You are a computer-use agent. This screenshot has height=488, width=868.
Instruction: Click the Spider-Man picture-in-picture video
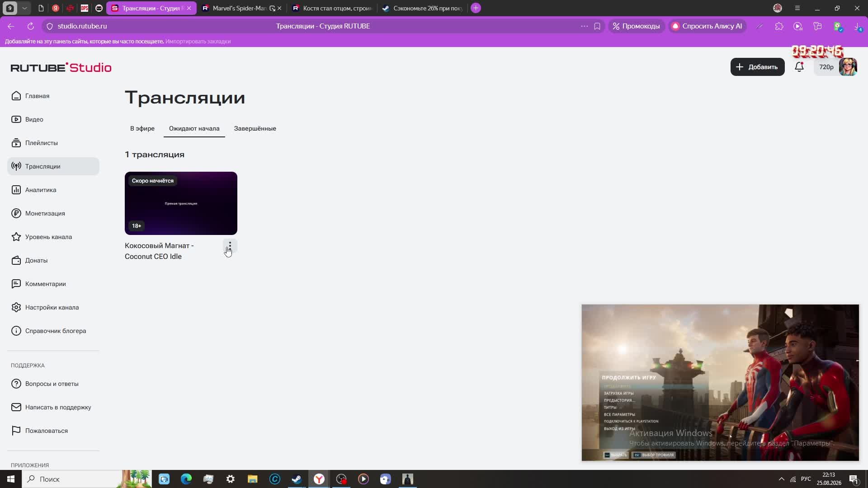point(720,383)
